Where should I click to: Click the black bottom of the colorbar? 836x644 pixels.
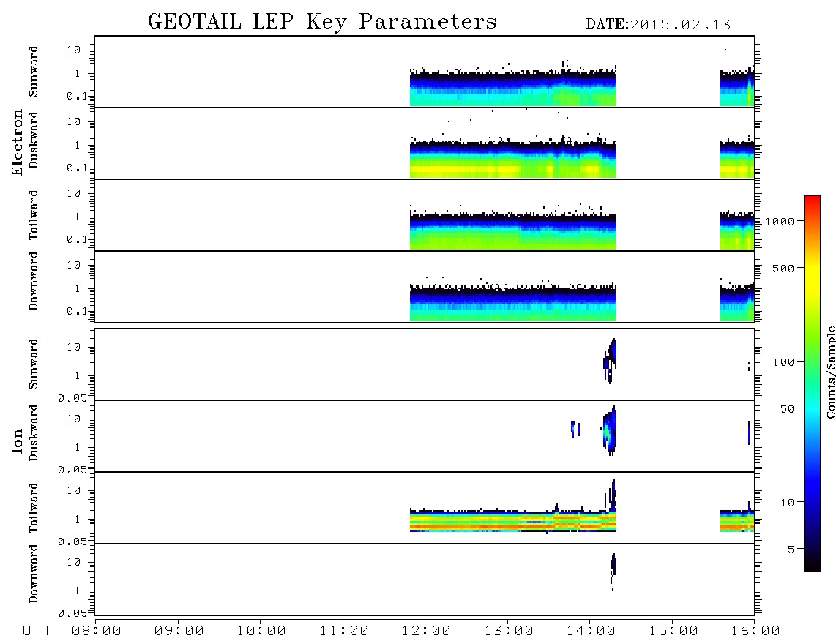point(813,565)
